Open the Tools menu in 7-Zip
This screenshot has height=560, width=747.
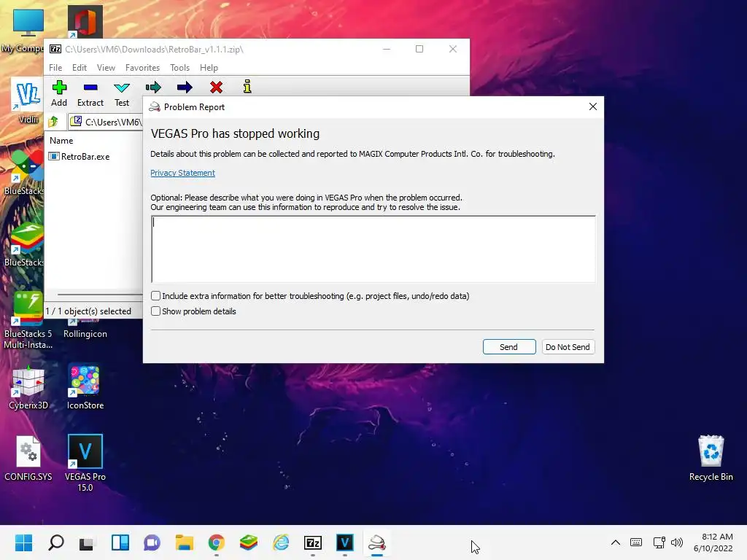179,68
